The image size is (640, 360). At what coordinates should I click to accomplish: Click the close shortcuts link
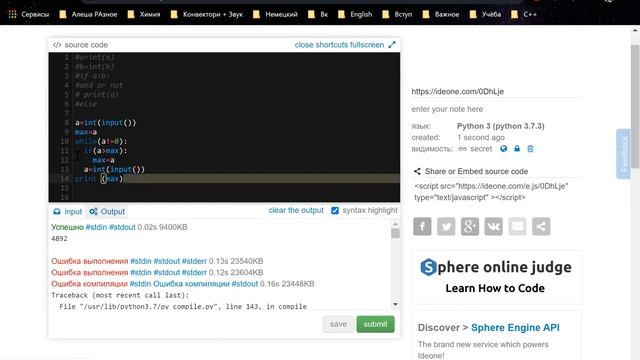[321, 45]
